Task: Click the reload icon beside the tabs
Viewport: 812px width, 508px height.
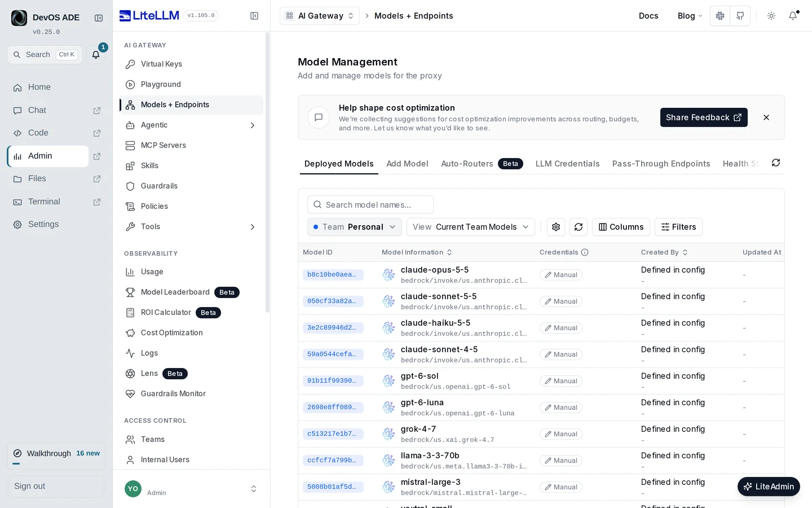Action: point(776,163)
